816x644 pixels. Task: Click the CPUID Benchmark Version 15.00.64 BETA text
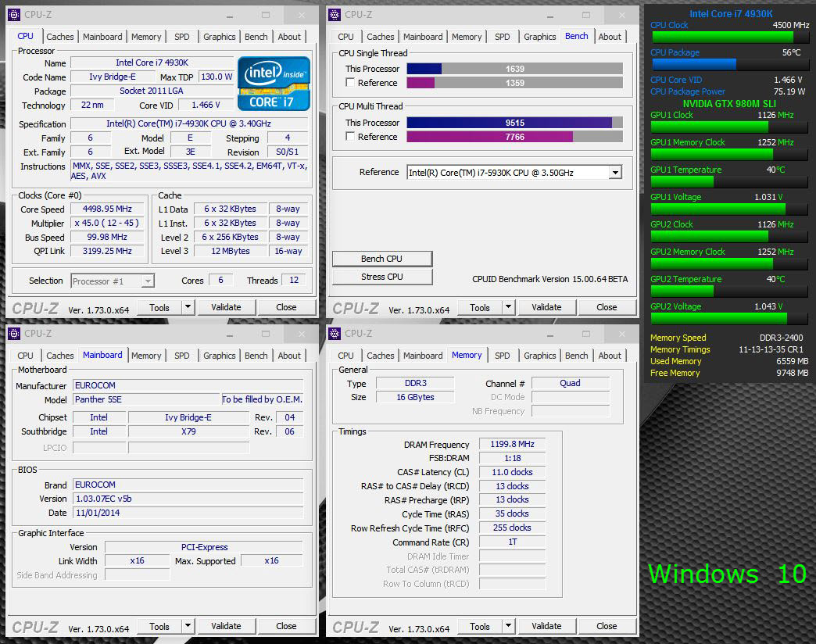pyautogui.click(x=550, y=279)
